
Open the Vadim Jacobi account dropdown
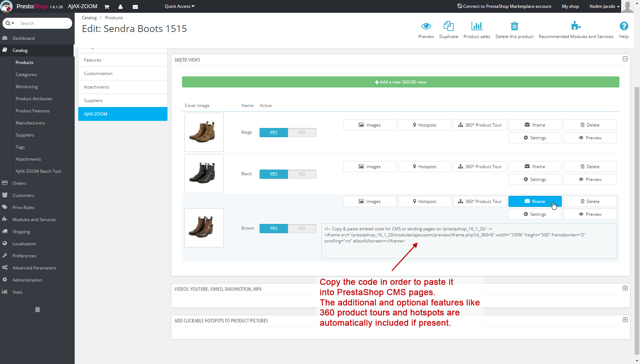604,6
